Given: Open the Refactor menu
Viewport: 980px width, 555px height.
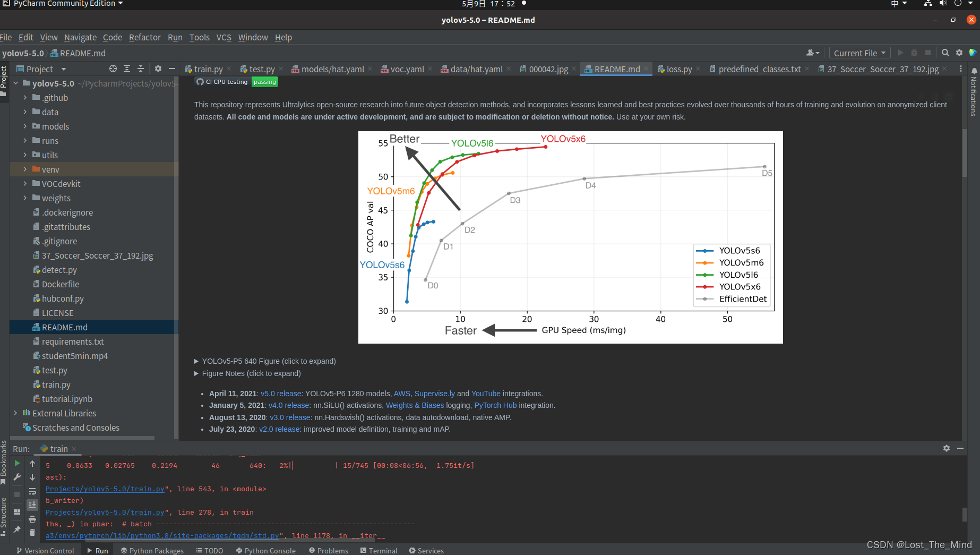Looking at the screenshot, I should 144,37.
